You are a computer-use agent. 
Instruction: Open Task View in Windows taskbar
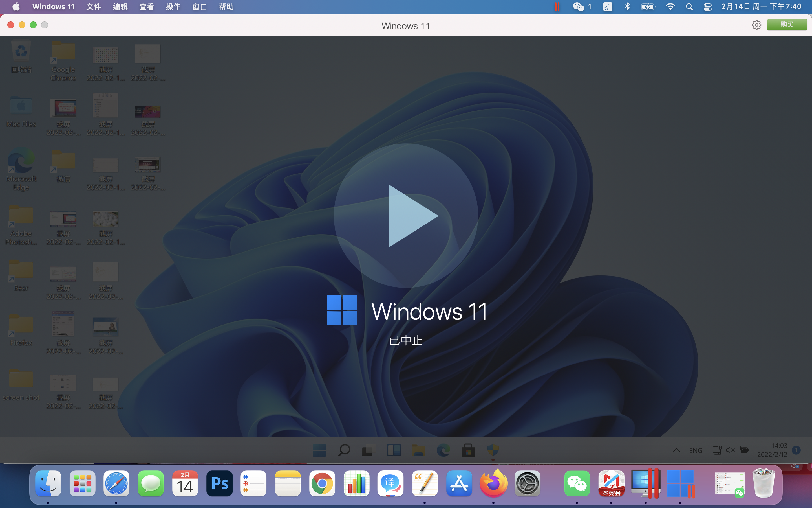pyautogui.click(x=368, y=450)
